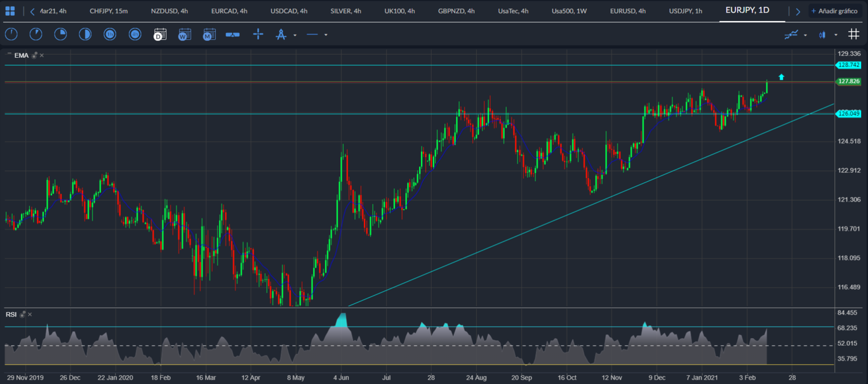Click the Añadir gráfico button

tap(834, 11)
